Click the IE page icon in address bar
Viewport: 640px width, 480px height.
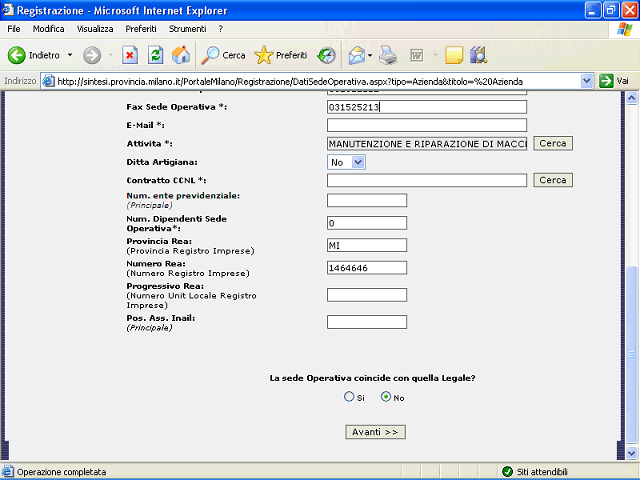tap(49, 81)
